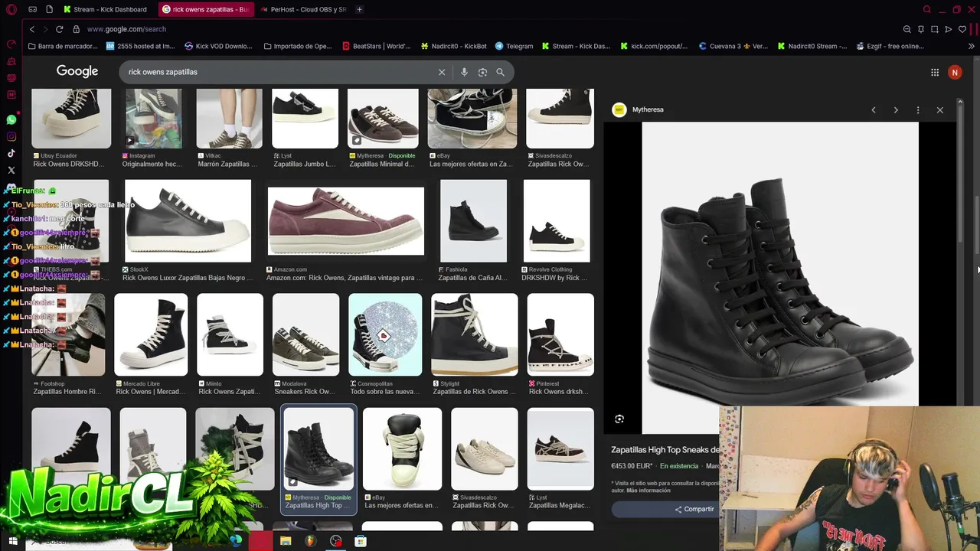The height and width of the screenshot is (551, 980).
Task: Open File Explorer in taskbar
Action: click(286, 541)
